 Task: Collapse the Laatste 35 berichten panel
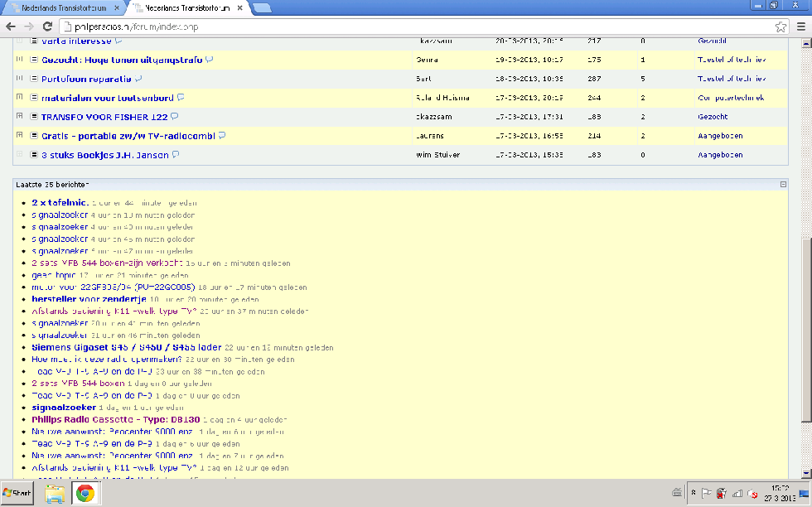point(783,185)
